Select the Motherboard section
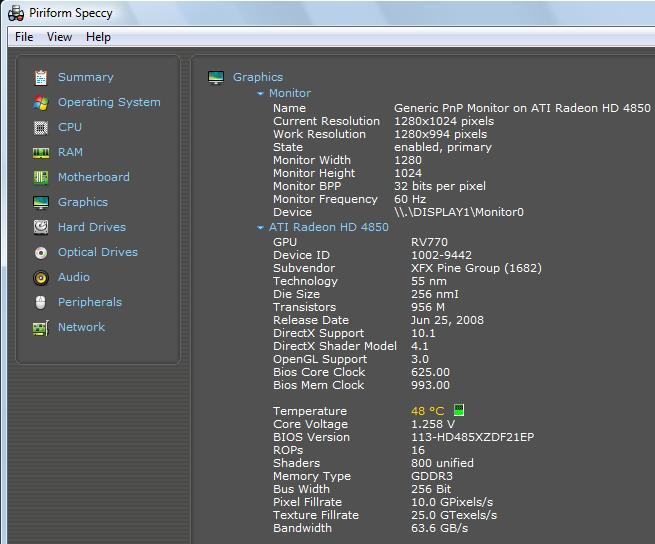655x544 pixels. coord(94,177)
